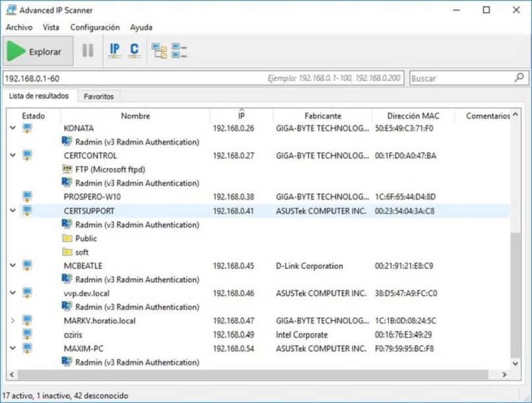The height and width of the screenshot is (403, 532).
Task: Expand the MARKV.horatio.local row
Action: click(x=13, y=320)
